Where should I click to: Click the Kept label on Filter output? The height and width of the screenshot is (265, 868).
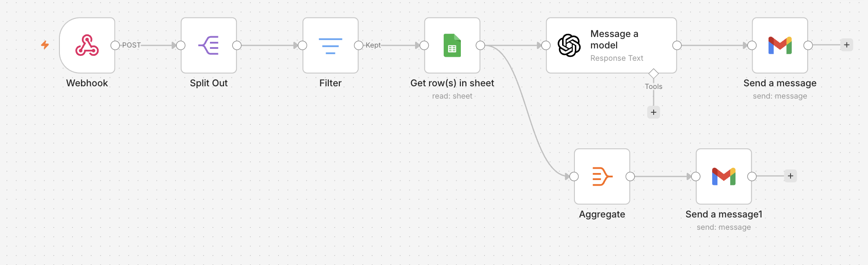click(373, 45)
